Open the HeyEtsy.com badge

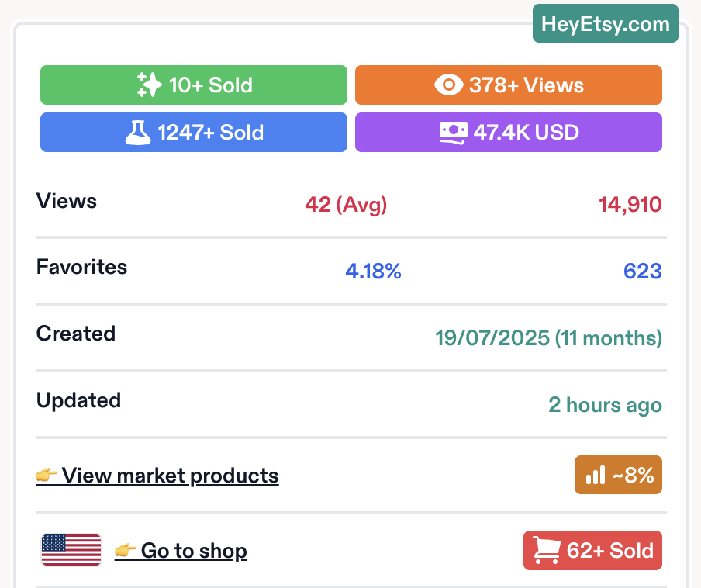[x=606, y=23]
